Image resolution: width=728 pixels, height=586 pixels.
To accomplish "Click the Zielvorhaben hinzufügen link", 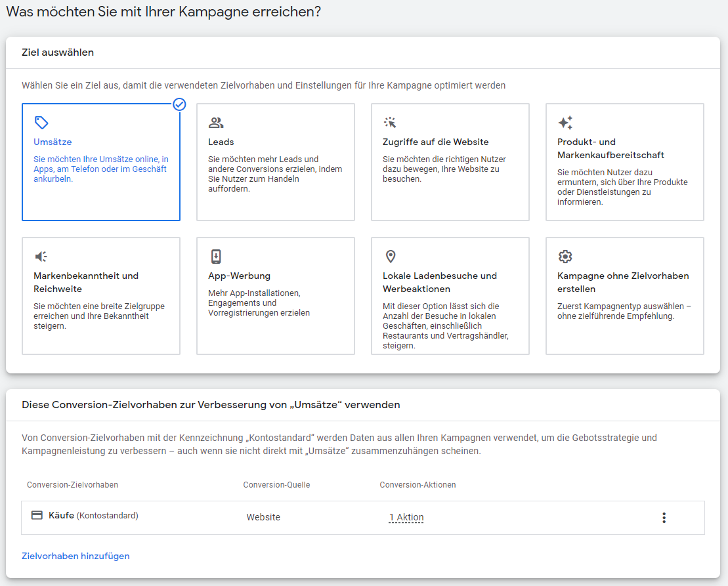I will point(75,556).
